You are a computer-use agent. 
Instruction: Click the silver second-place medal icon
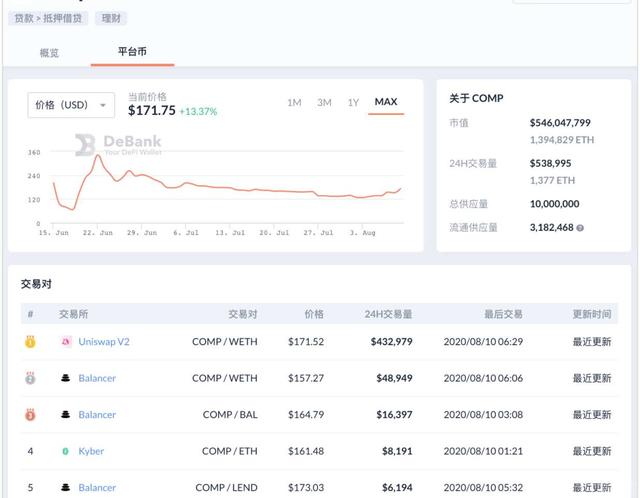pyautogui.click(x=30, y=378)
